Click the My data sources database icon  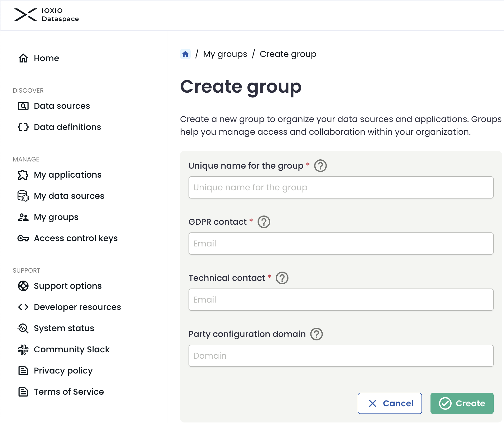(23, 196)
